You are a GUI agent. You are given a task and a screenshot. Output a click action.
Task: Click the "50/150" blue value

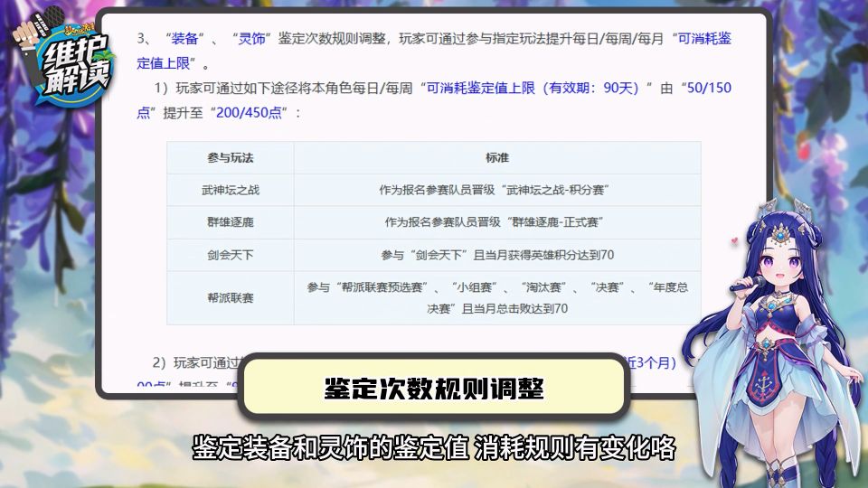click(x=709, y=88)
